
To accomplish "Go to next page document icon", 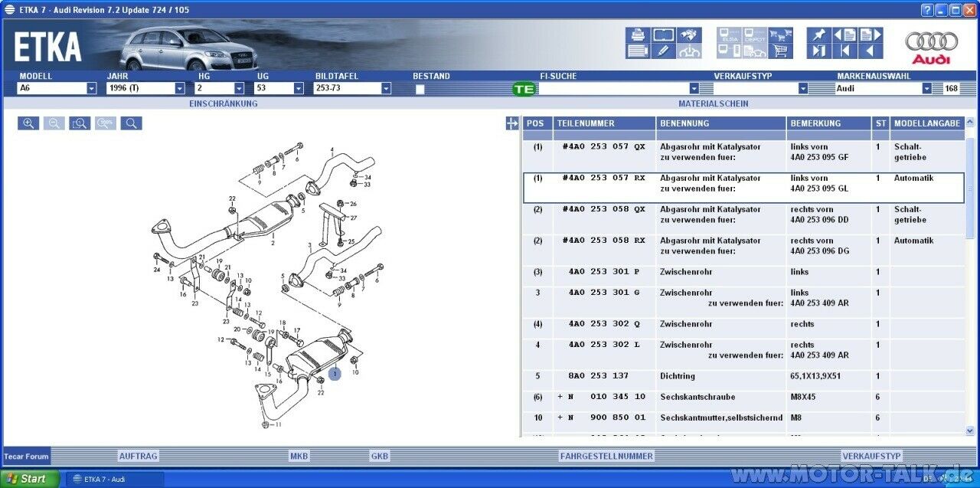I will (x=871, y=35).
